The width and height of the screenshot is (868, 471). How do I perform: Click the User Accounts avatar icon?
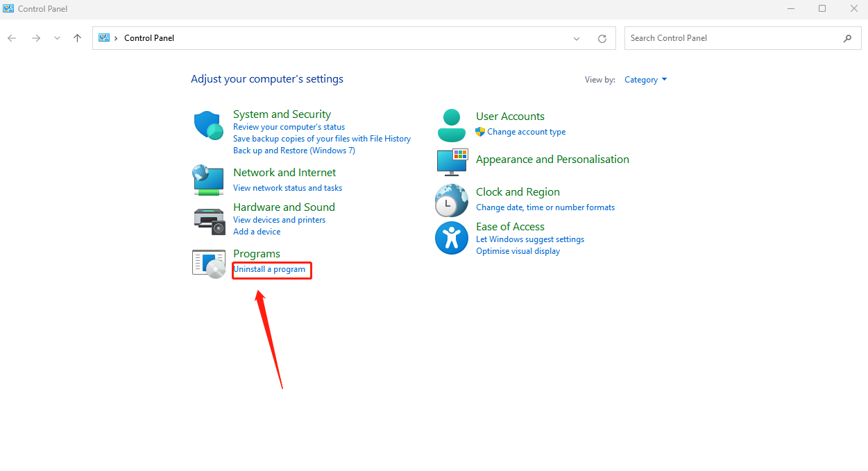click(x=452, y=126)
